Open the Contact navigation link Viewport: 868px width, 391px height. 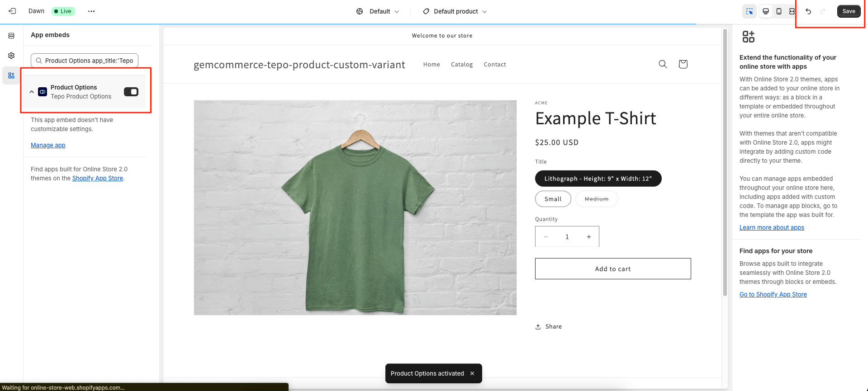coord(495,65)
